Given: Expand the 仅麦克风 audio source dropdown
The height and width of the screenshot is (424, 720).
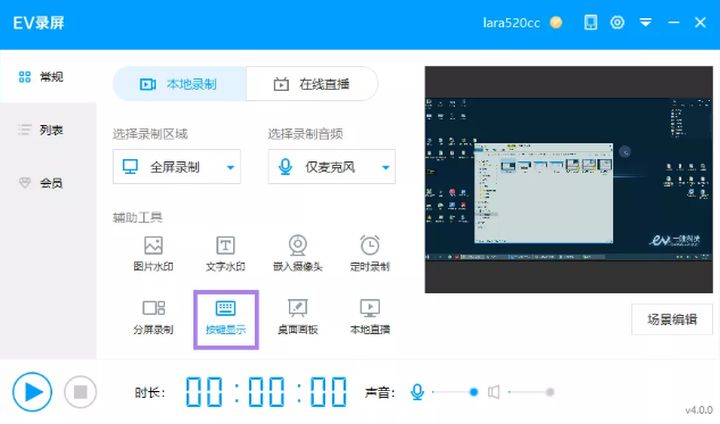Looking at the screenshot, I should [x=332, y=167].
